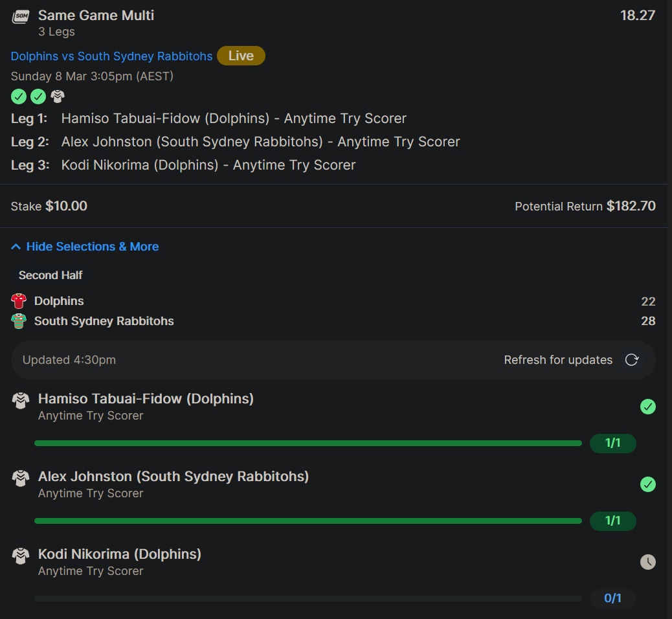The image size is (672, 619).
Task: Click Hamiso Tabuai-Fidow progress bar
Action: click(308, 444)
